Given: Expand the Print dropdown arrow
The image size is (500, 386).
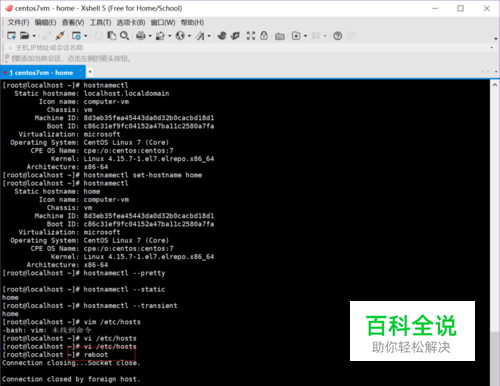Looking at the screenshot, I should pyautogui.click(x=150, y=36).
